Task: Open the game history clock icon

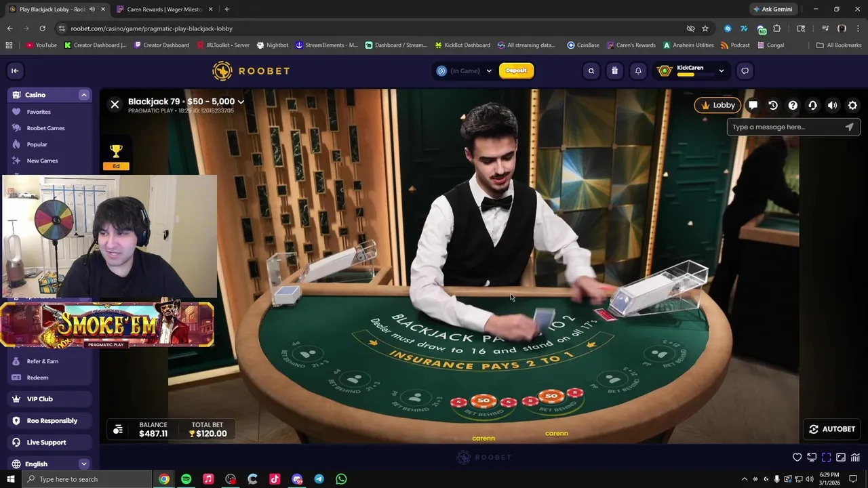Action: (x=773, y=105)
